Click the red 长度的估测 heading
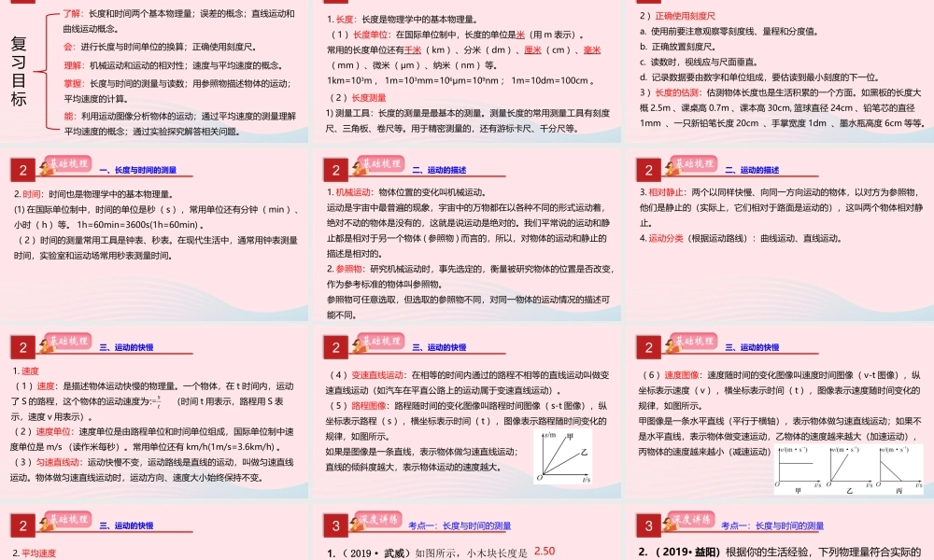Viewport: 934px width, 560px height. click(676, 92)
